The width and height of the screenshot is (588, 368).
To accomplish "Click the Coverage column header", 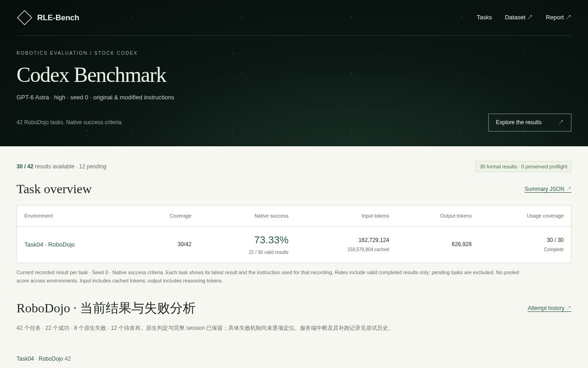I will [181, 216].
